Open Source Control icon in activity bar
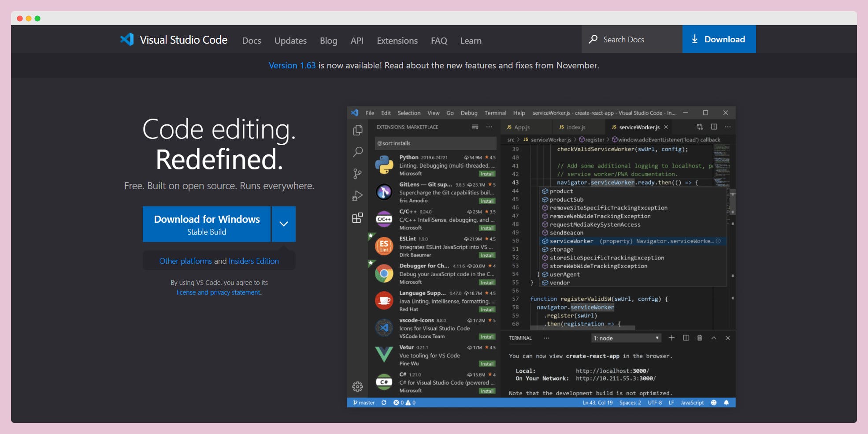Screen dimensions: 868x434 click(357, 174)
